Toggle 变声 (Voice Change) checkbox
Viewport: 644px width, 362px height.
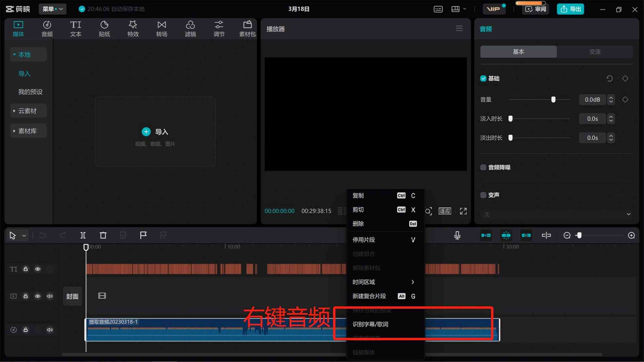(x=483, y=195)
